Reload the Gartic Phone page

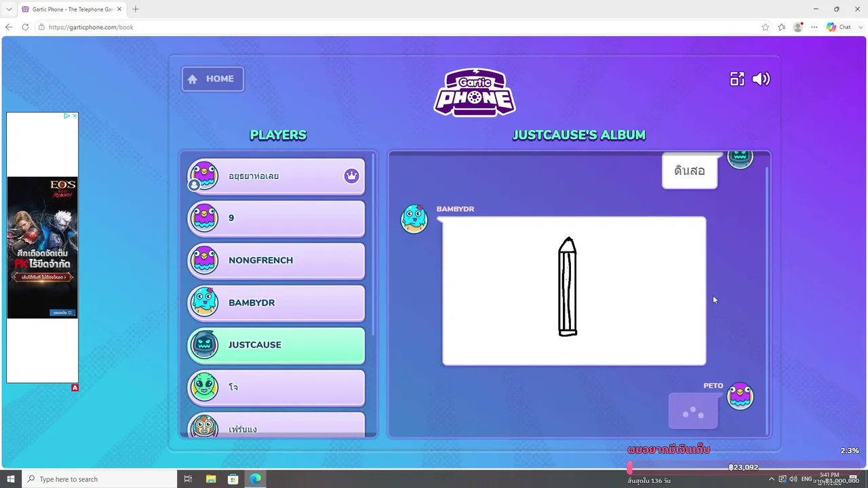click(25, 27)
